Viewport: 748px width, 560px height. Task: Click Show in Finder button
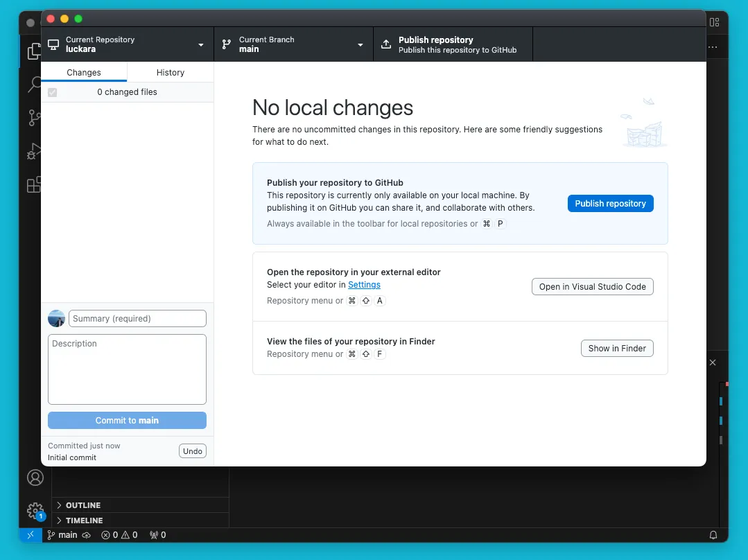click(x=616, y=349)
